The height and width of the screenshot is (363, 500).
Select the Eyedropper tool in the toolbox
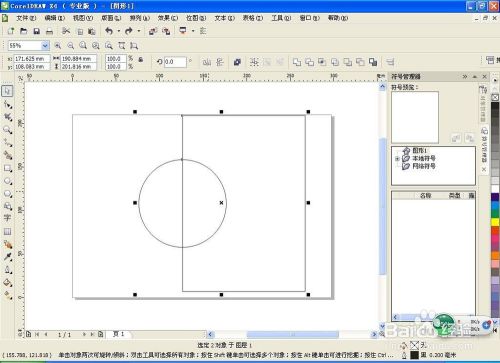(x=7, y=257)
